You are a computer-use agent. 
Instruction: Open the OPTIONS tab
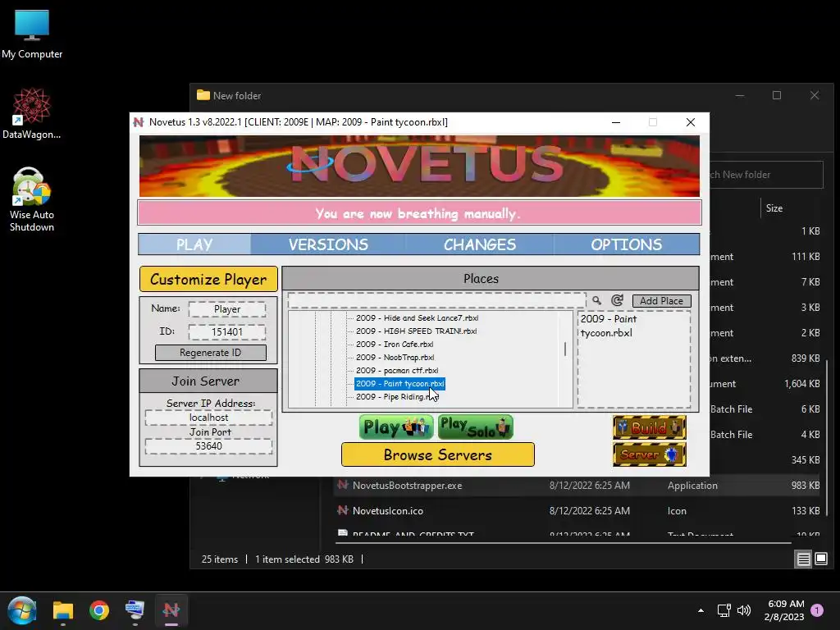pyautogui.click(x=626, y=244)
